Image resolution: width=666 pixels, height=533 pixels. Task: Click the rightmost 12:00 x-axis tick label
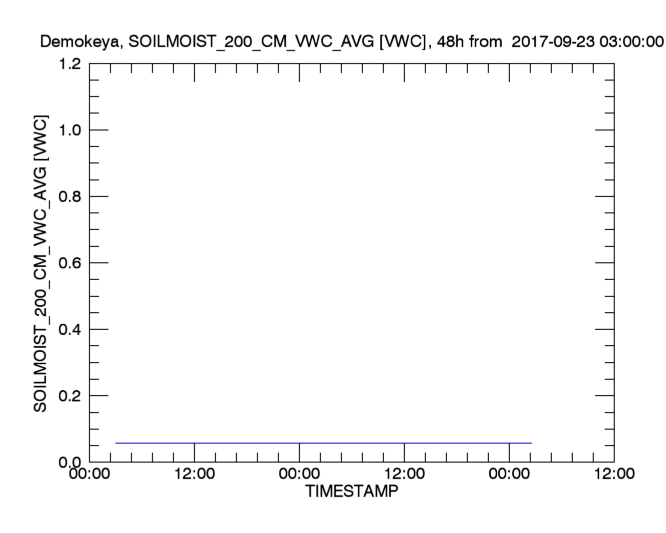click(x=613, y=475)
